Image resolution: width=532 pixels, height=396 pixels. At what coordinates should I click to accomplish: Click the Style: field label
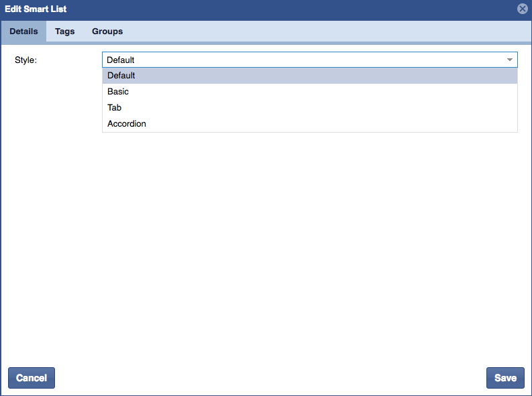(x=26, y=60)
